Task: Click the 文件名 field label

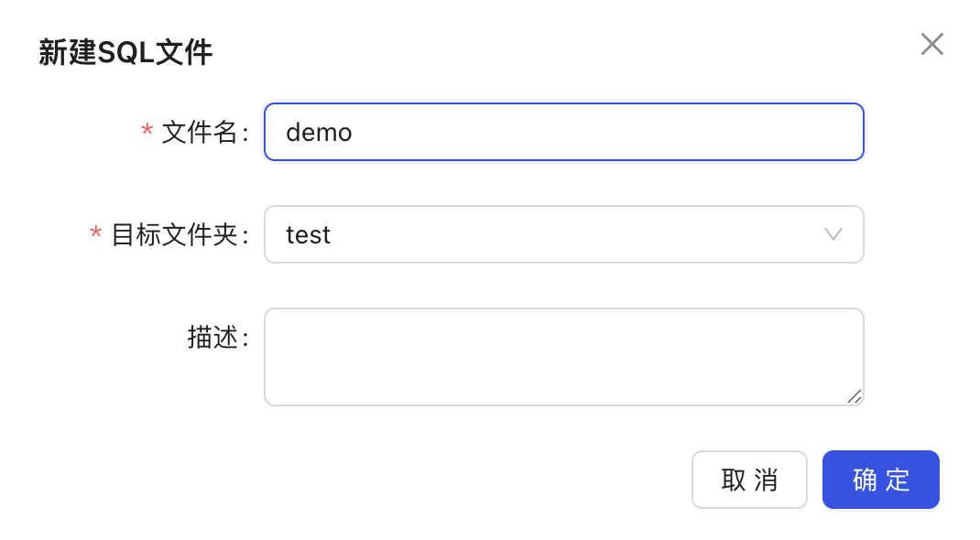Action: click(x=200, y=133)
